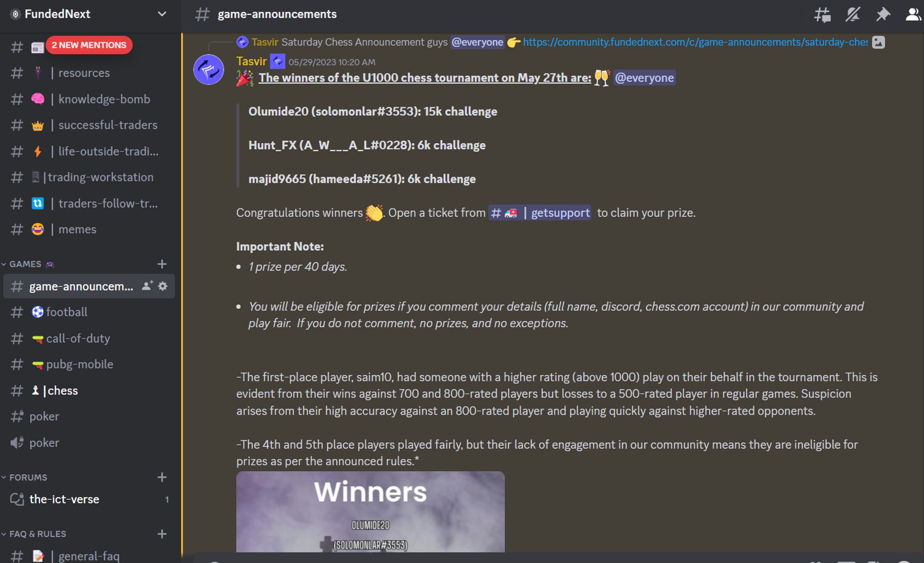Click the game-announcements channel icon
Screen dimensions: 924x563
coord(18,287)
